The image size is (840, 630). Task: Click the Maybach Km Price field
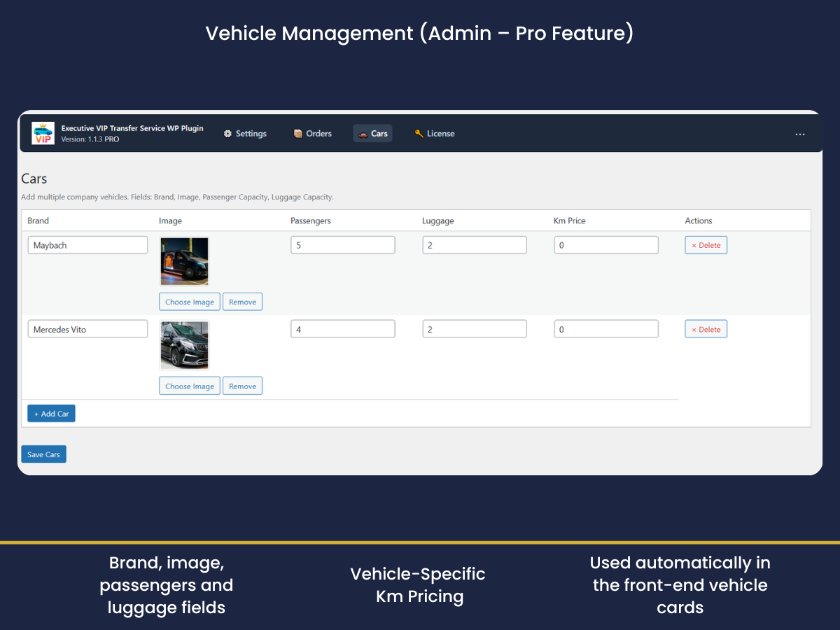605,245
